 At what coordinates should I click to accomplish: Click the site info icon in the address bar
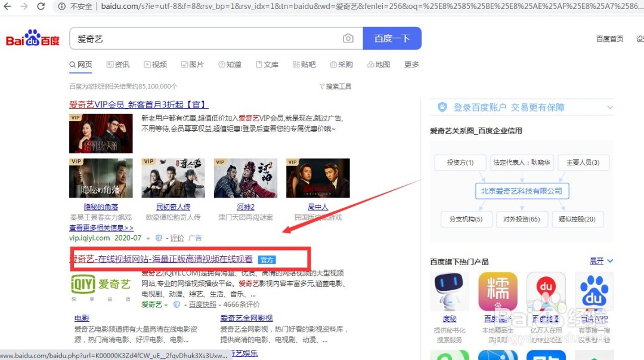click(x=61, y=6)
